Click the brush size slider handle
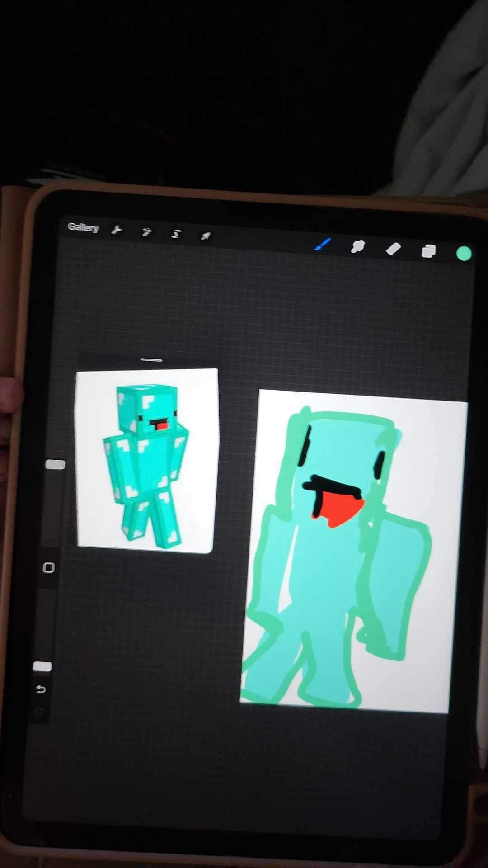The width and height of the screenshot is (488, 868). 56,465
